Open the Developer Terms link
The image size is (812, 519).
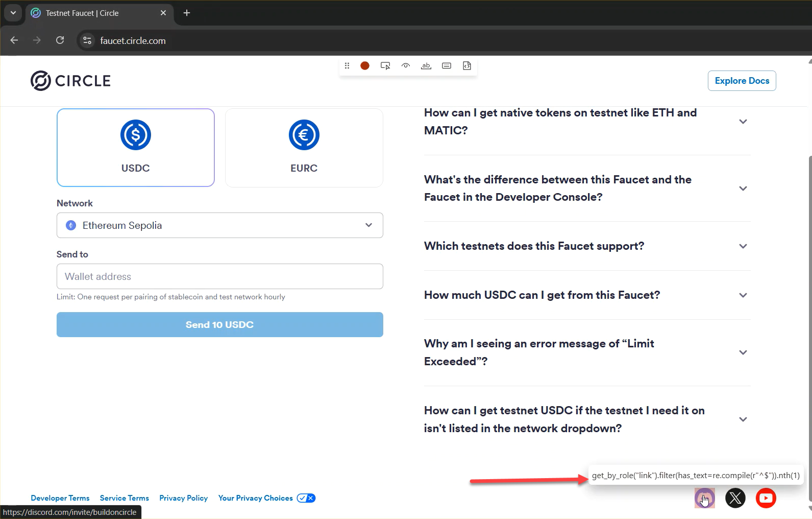pyautogui.click(x=60, y=498)
